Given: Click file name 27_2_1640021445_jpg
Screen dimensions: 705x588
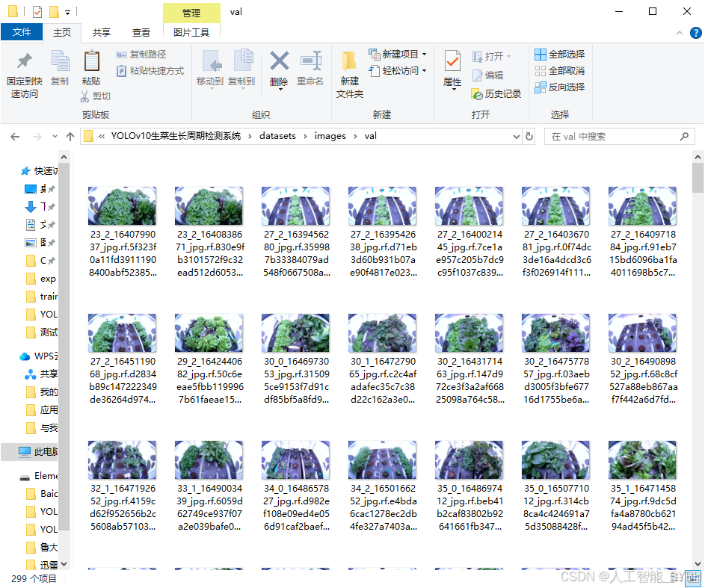Looking at the screenshot, I should 470,253.
